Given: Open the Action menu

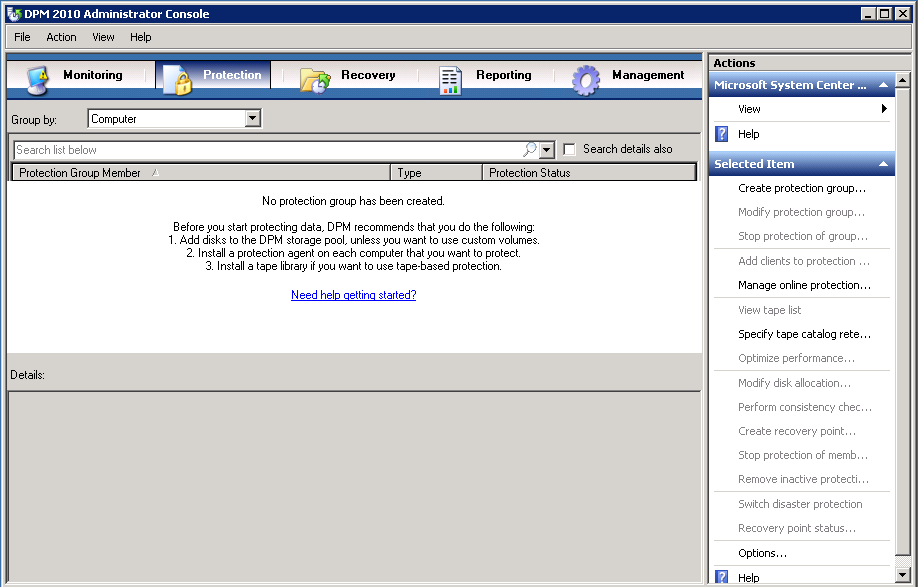Looking at the screenshot, I should click(61, 37).
